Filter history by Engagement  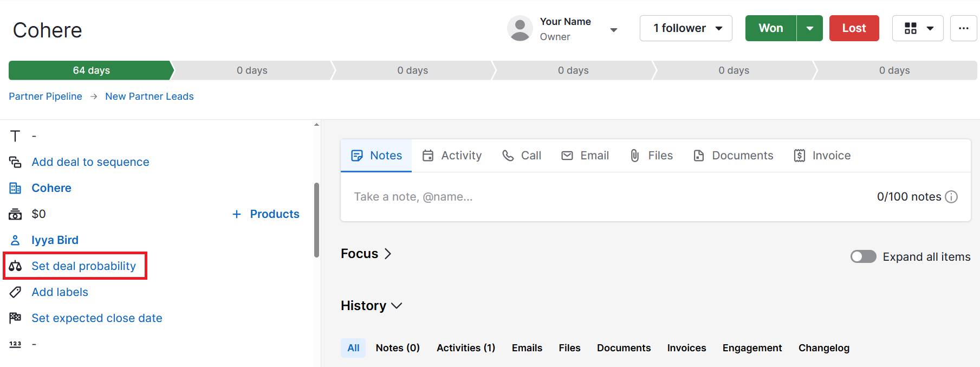coord(752,348)
